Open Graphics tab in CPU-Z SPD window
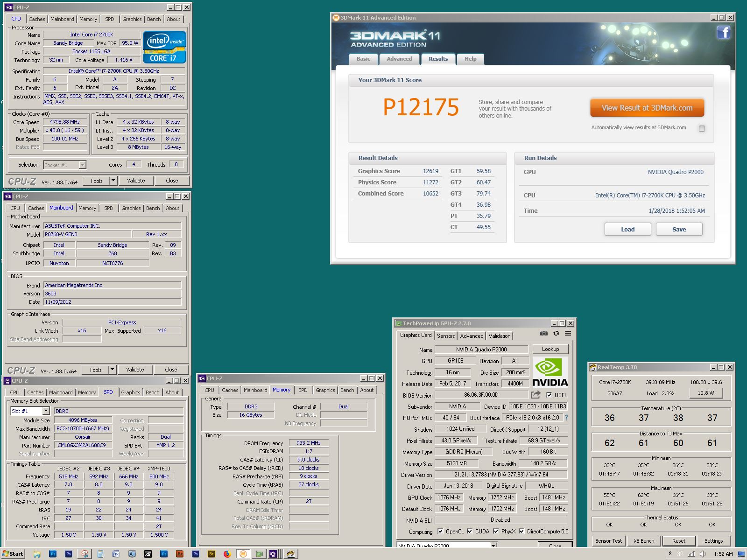Viewport: 747px width, 560px height. click(131, 392)
